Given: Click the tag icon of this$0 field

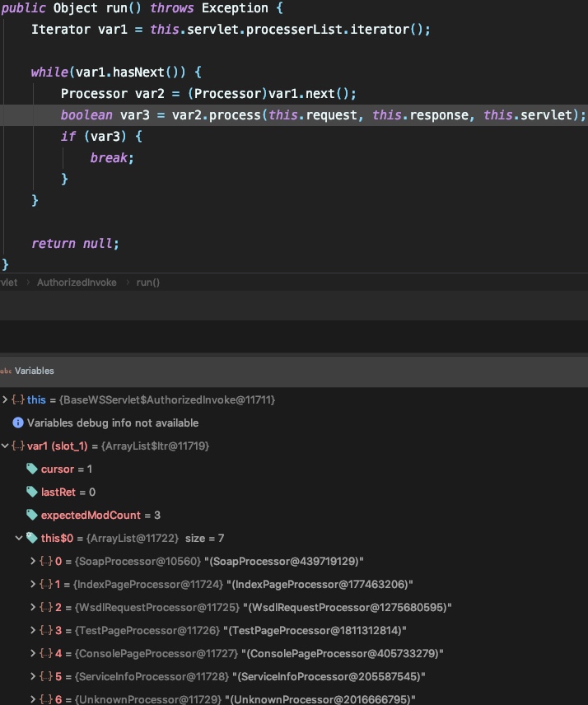Looking at the screenshot, I should pos(32,538).
